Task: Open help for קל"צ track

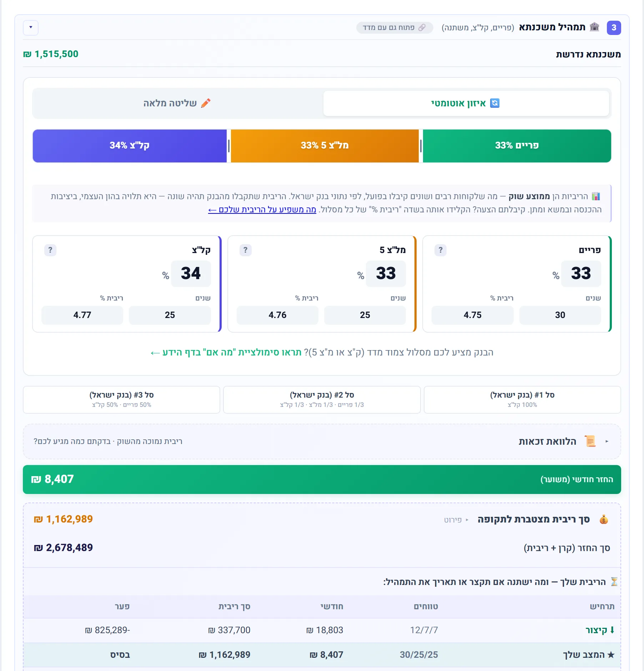Action: (x=50, y=250)
